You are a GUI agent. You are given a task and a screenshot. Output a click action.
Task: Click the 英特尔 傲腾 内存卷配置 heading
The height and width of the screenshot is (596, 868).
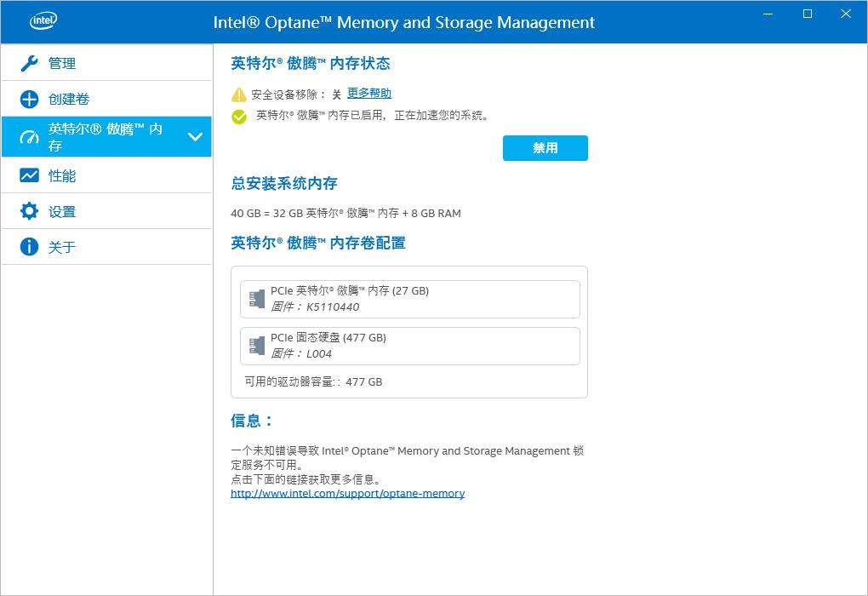point(318,244)
